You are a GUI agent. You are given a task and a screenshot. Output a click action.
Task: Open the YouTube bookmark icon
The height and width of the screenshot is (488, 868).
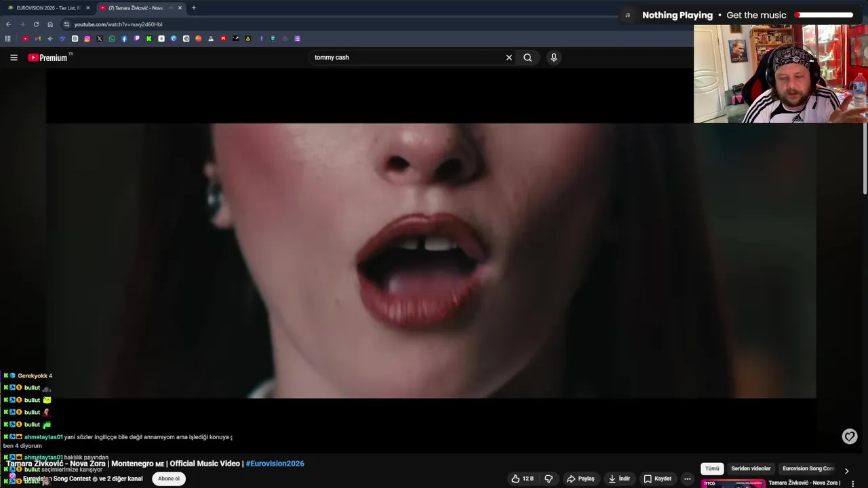26,39
